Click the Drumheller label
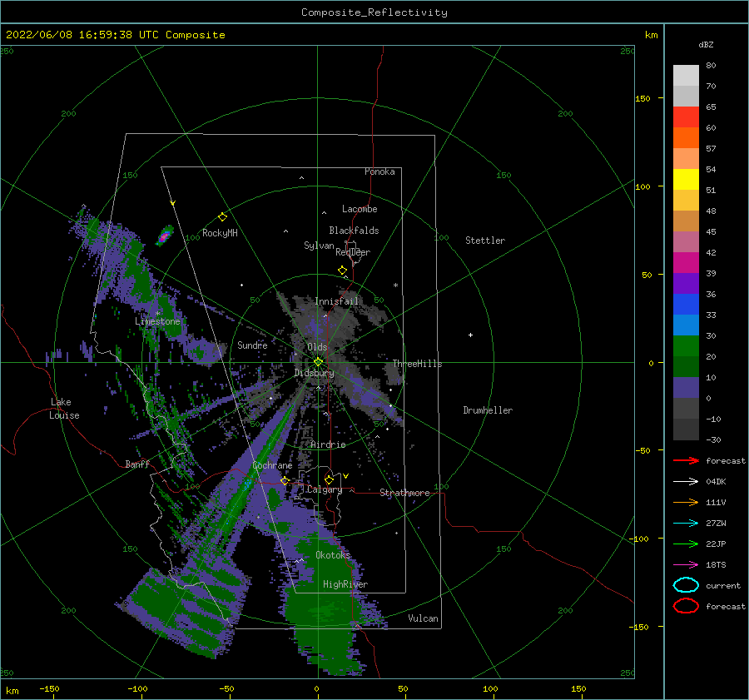The width and height of the screenshot is (749, 700). 488,410
